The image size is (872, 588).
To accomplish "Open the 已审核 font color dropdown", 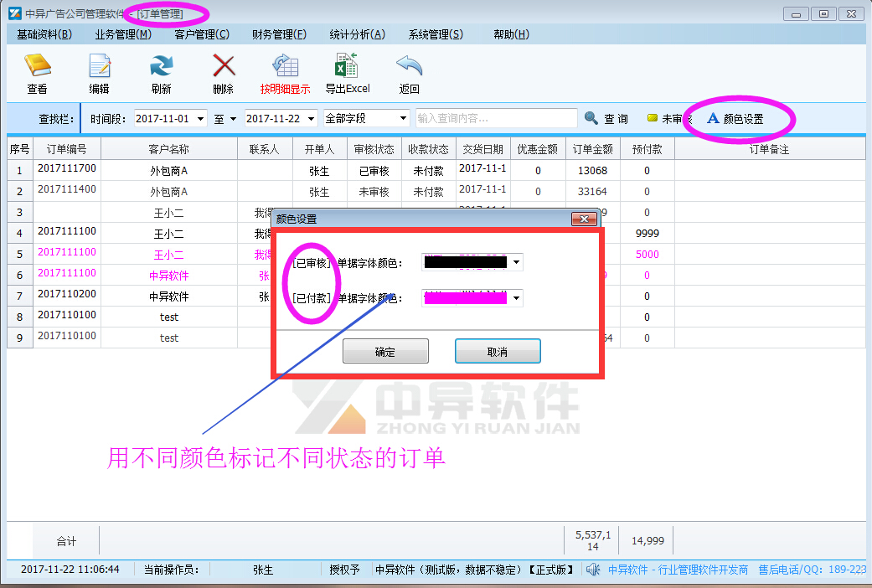I will pos(516,262).
